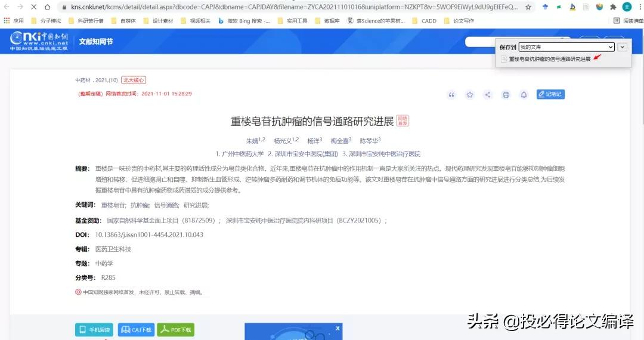Click the 记笔记 note button

tap(550, 94)
